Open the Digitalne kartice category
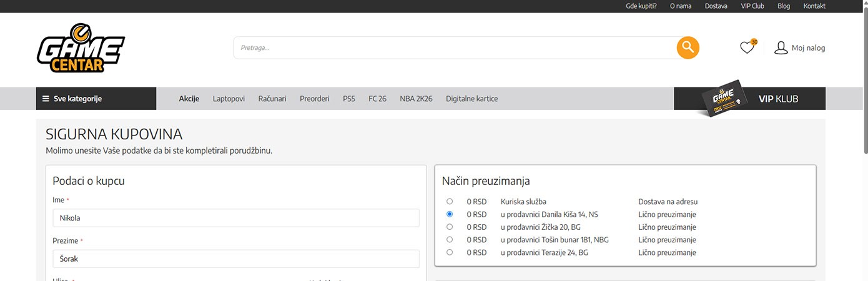Viewport: 868px width, 281px height. pos(471,99)
